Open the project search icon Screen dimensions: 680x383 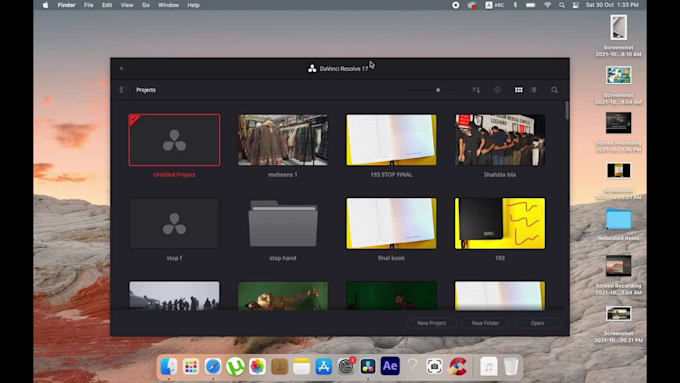coord(554,90)
